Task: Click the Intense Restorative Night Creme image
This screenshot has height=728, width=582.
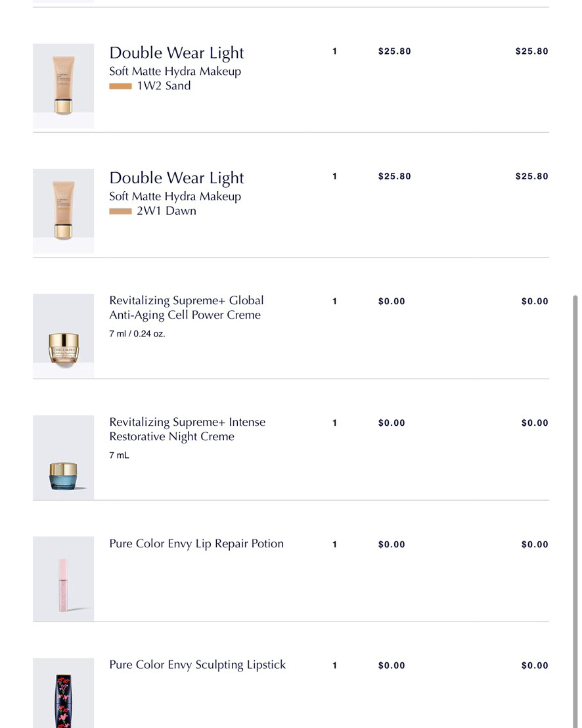Action: click(x=63, y=457)
